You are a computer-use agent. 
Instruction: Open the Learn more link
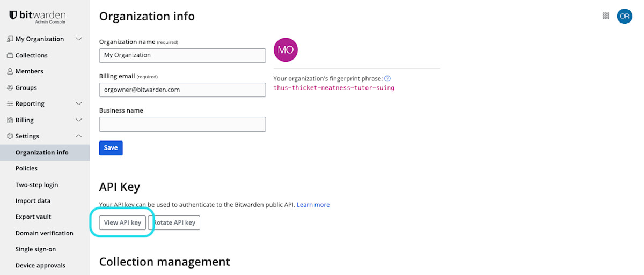pyautogui.click(x=313, y=205)
